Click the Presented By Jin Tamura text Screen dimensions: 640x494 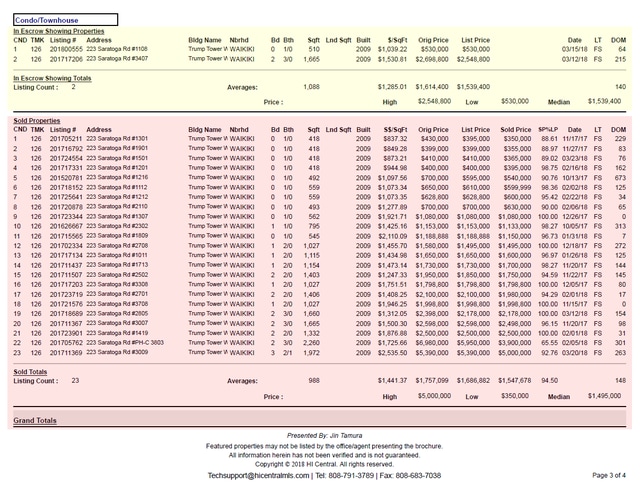point(320,436)
